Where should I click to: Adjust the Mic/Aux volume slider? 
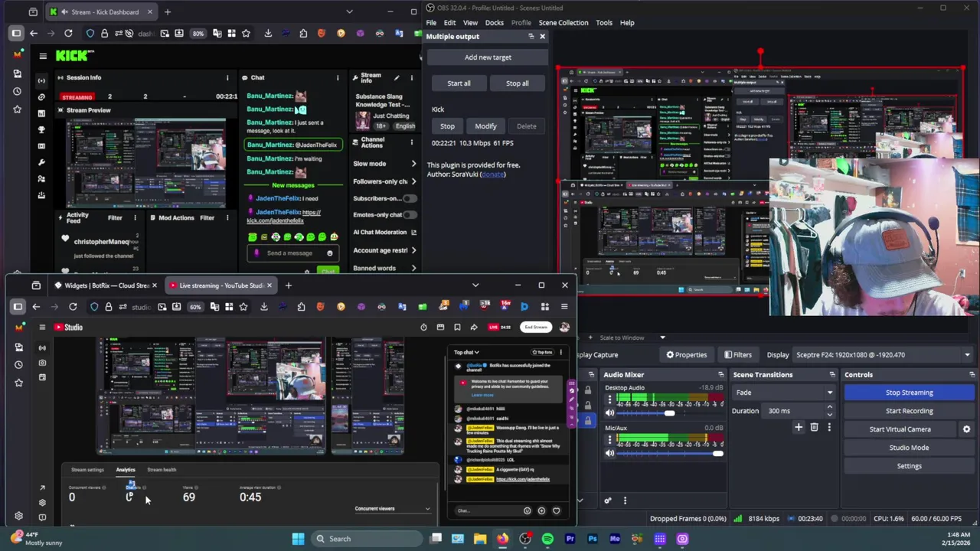click(x=670, y=453)
